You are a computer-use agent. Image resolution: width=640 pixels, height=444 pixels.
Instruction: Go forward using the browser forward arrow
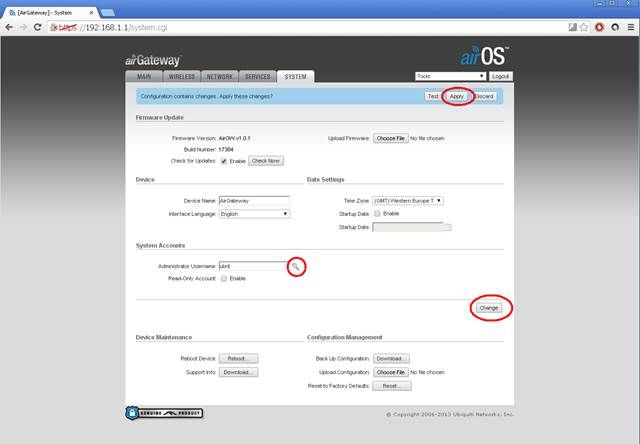click(x=23, y=27)
